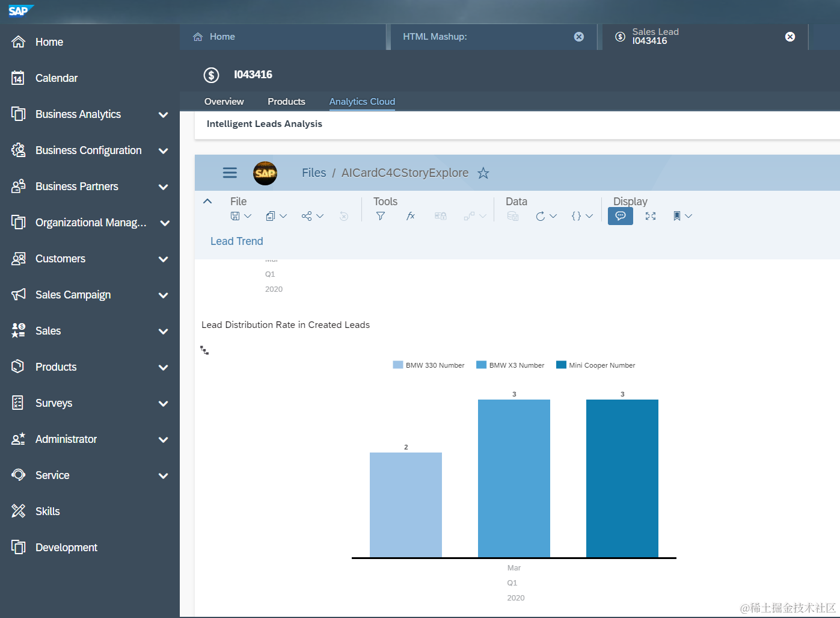This screenshot has width=840, height=618.
Task: Click the Bookmark icon under Display
Action: (677, 216)
